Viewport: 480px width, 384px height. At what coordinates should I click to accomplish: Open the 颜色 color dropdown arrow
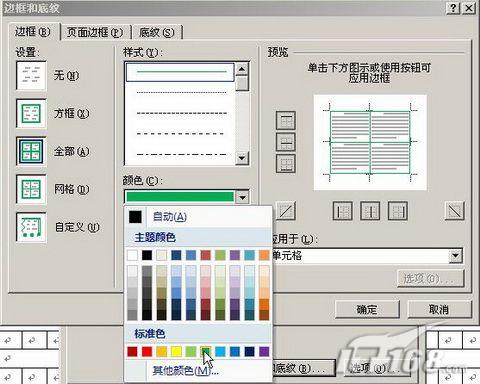pyautogui.click(x=242, y=197)
